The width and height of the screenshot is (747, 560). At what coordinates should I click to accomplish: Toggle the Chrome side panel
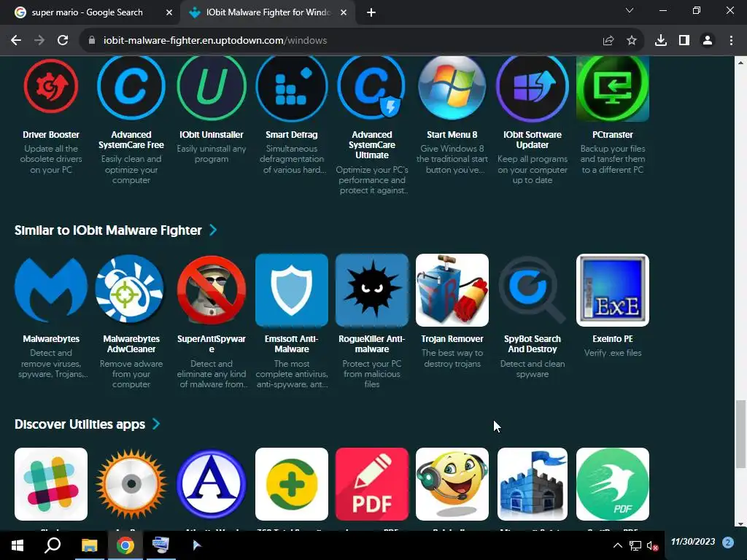click(x=684, y=41)
